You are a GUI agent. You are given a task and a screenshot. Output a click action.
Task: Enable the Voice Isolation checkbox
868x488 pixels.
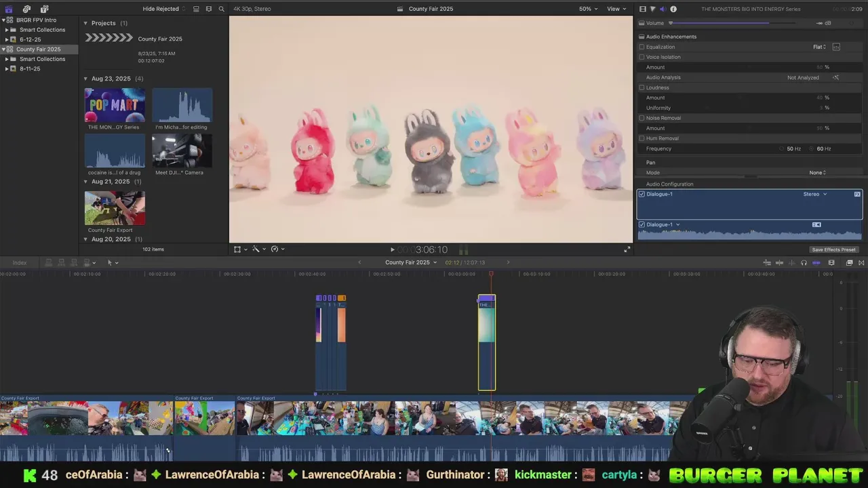pyautogui.click(x=642, y=57)
